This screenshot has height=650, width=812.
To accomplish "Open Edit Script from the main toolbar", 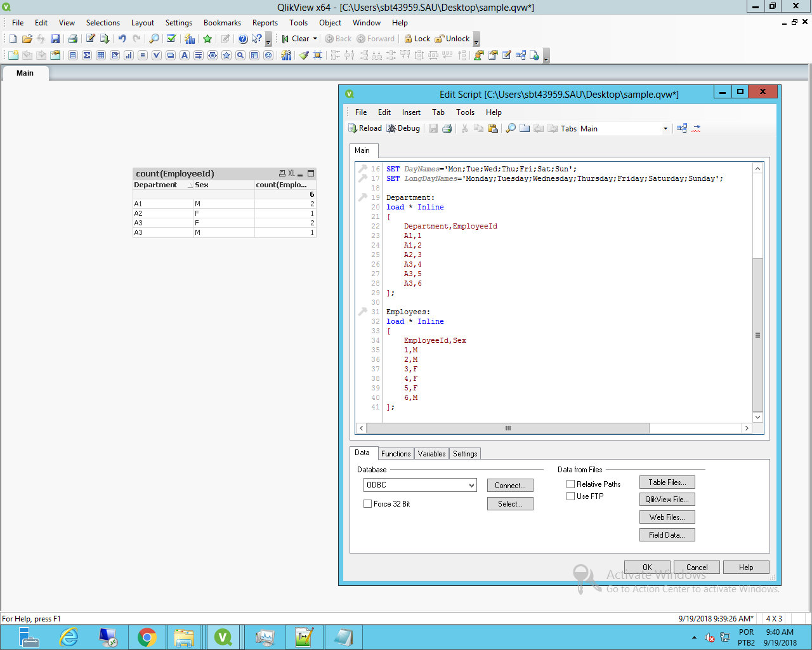I will coord(91,39).
